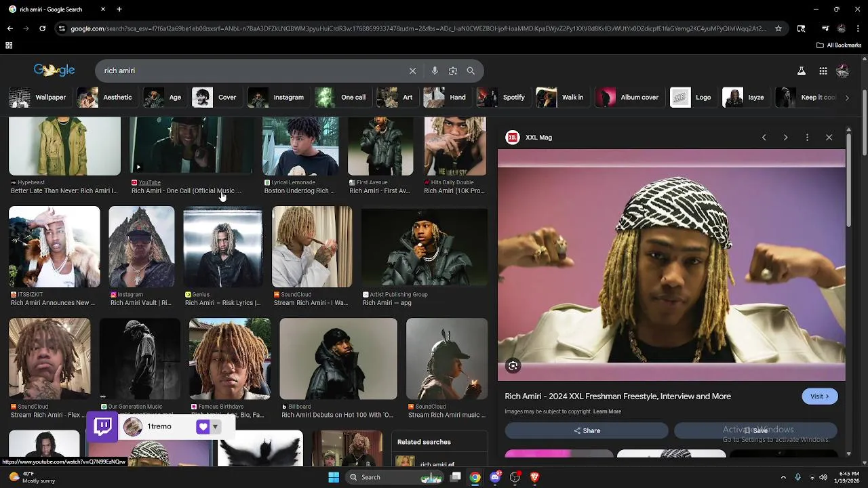Open the Google apps grid

[823, 70]
